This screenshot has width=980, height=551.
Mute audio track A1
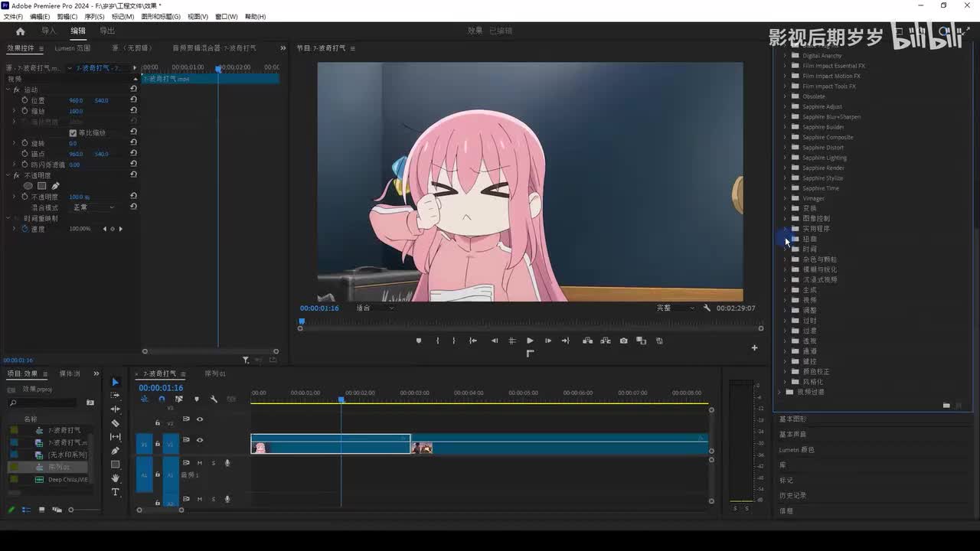point(200,463)
